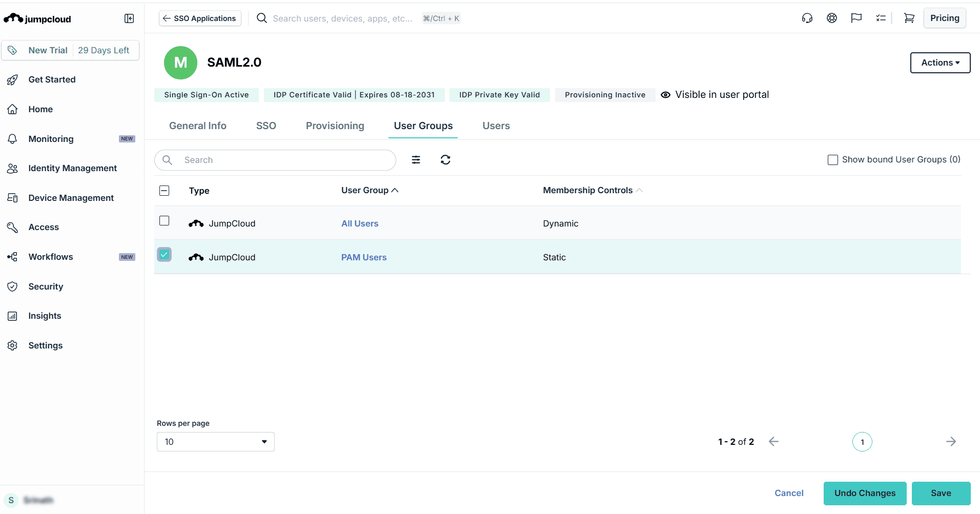This screenshot has height=514, width=980.
Task: Click the 1 - 2 of 2 count
Action: [736, 442]
